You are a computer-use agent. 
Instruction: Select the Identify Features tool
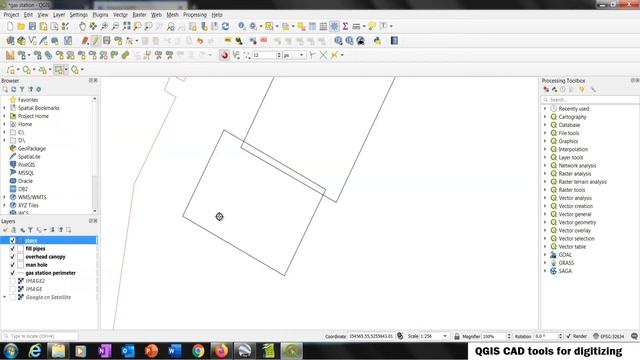click(x=242, y=27)
